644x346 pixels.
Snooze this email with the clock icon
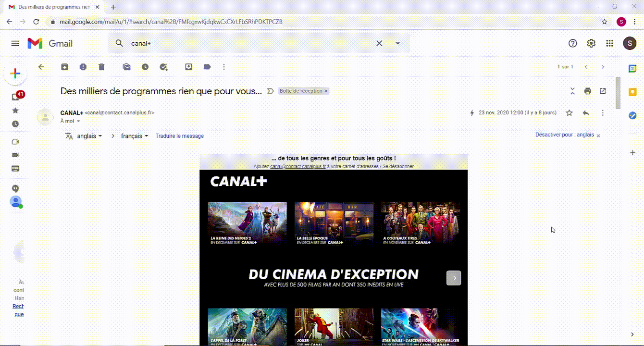[x=145, y=67]
